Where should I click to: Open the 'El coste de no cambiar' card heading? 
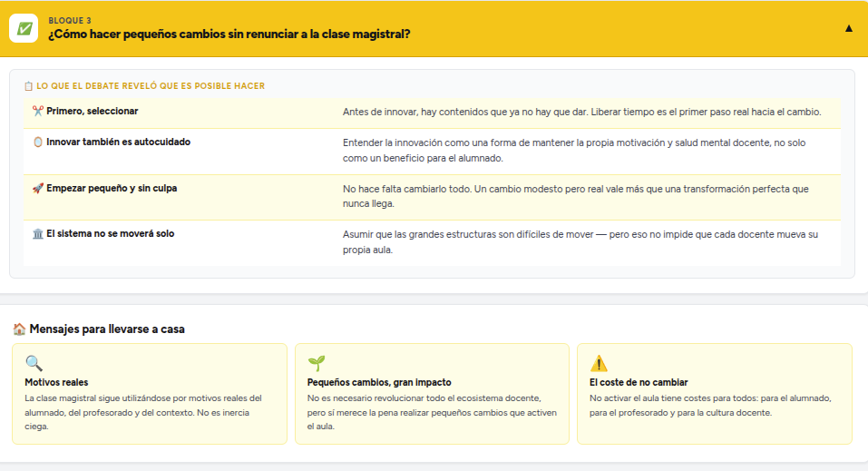point(639,383)
